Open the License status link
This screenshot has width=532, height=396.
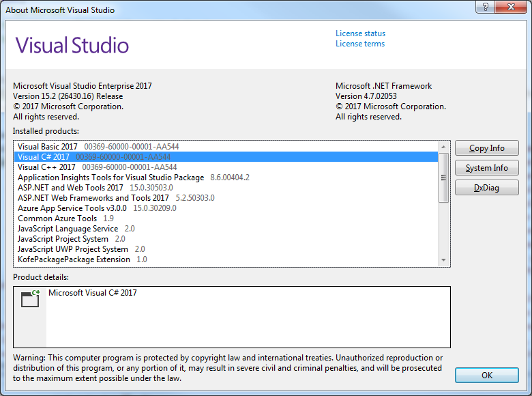click(x=360, y=33)
